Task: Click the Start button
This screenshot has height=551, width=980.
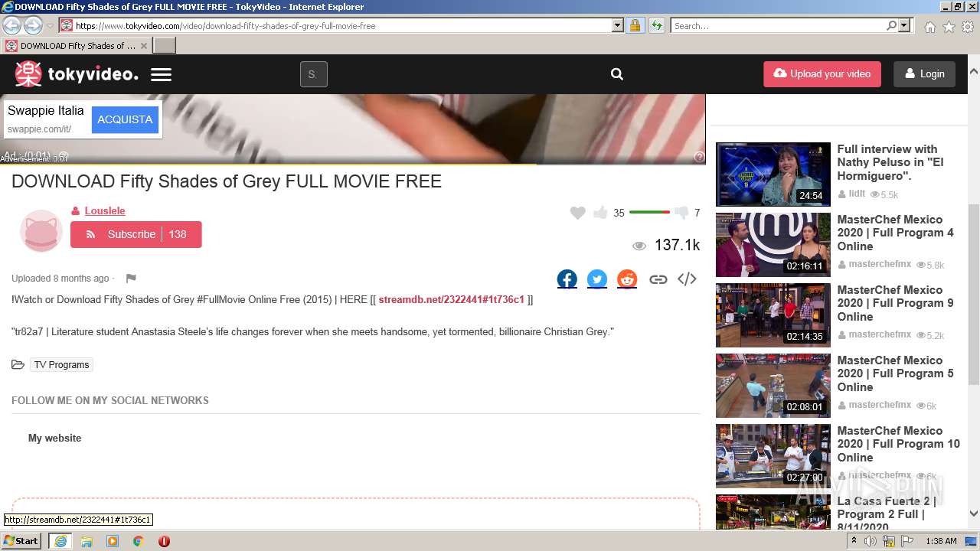Action: [21, 541]
